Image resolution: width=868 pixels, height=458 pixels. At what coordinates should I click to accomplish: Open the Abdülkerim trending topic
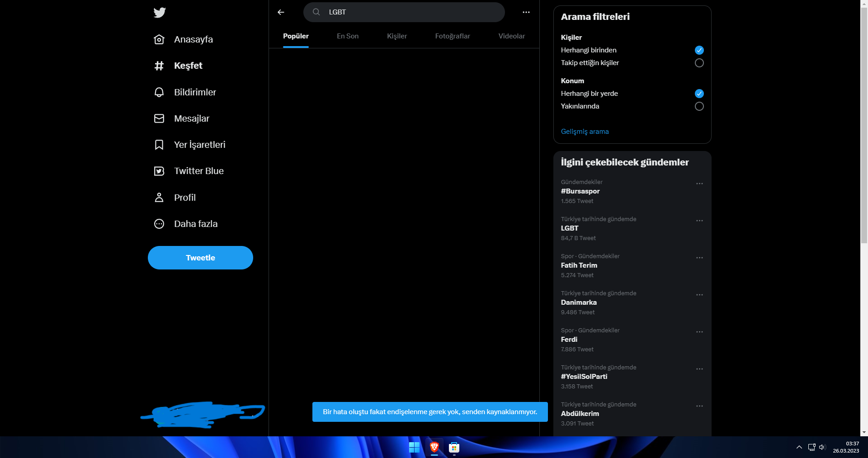632,414
